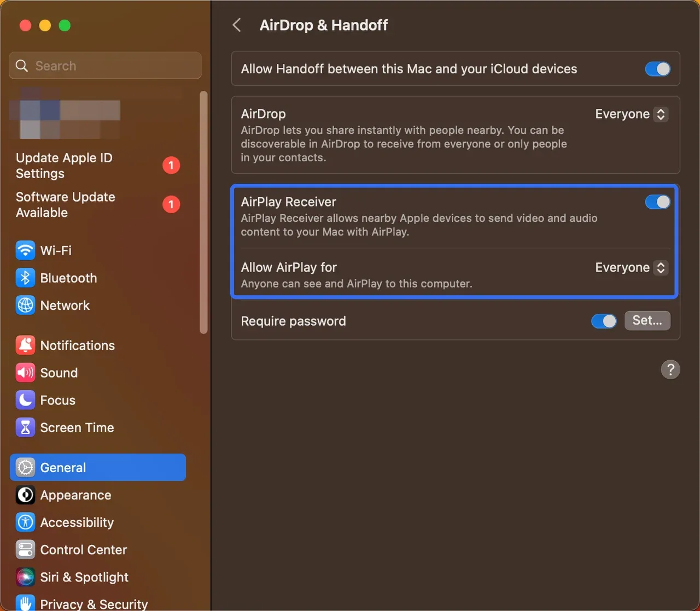Open Software Update Available

[66, 205]
